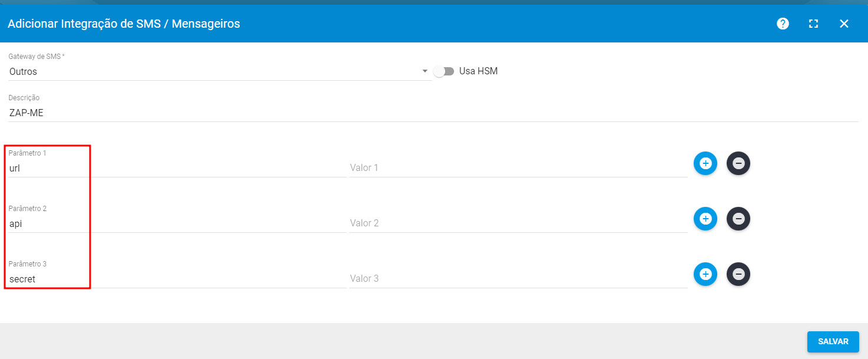The image size is (868, 359).
Task: Remove the Parâmetro 2 row
Action: pyautogui.click(x=738, y=219)
